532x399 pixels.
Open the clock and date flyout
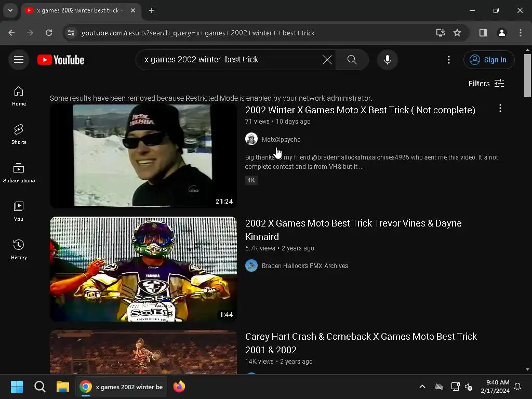(495, 387)
